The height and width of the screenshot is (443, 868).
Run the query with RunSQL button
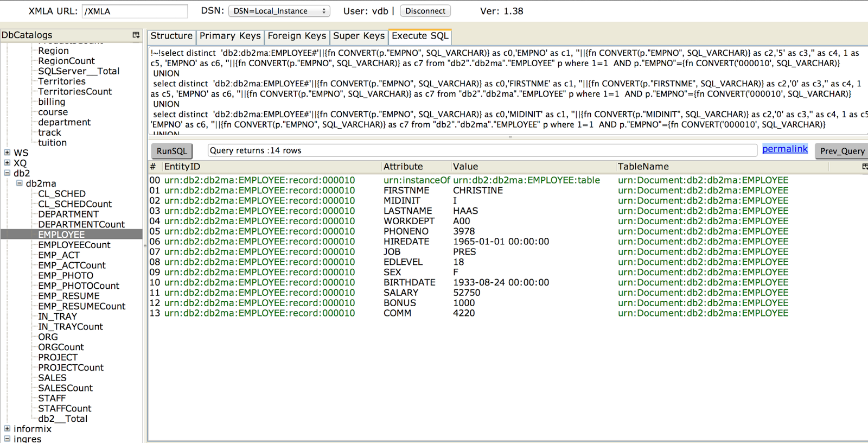click(x=171, y=151)
